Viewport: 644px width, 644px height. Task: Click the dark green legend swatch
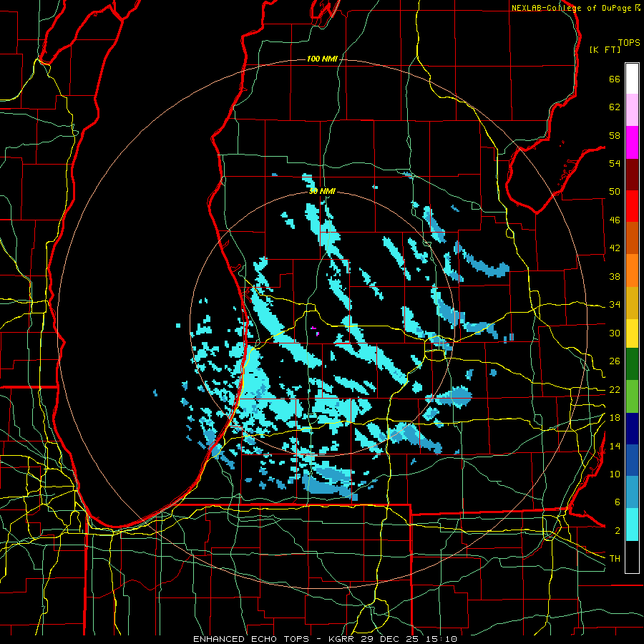[x=632, y=364]
